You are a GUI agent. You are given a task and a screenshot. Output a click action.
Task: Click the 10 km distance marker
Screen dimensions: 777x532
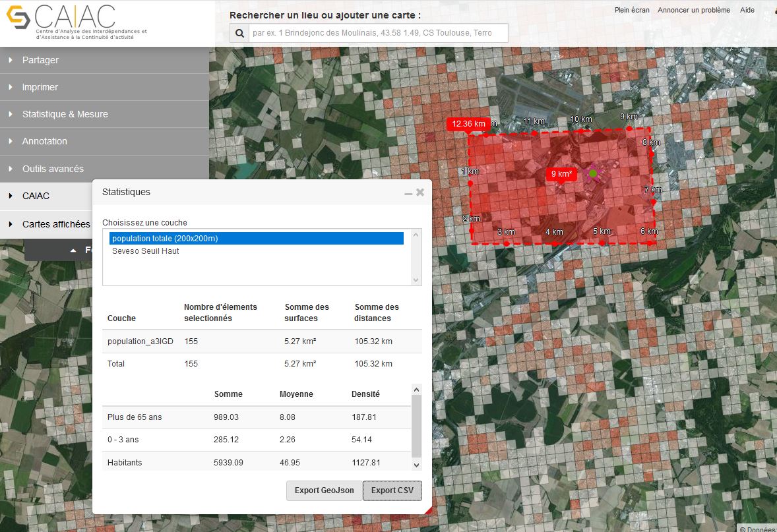tap(580, 119)
